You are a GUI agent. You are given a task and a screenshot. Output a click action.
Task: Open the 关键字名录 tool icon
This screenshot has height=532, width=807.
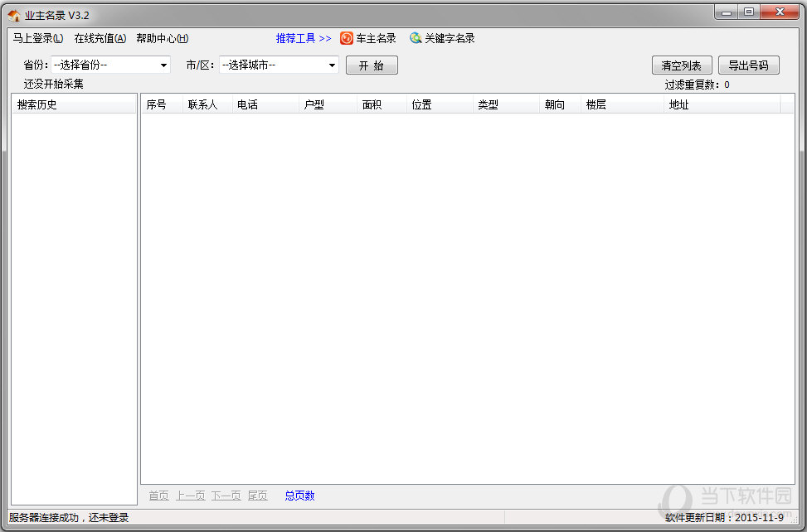416,38
